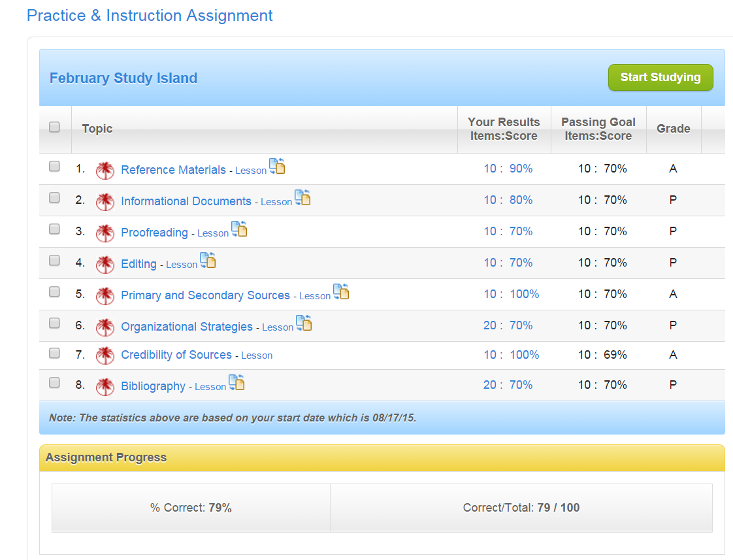Screen dimensions: 733x560
Task: Click the 10 : 90% result for Reference Materials
Action: tap(508, 169)
